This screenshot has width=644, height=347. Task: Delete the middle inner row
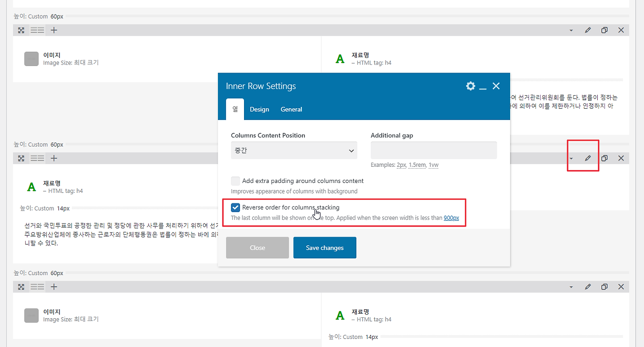pos(621,158)
